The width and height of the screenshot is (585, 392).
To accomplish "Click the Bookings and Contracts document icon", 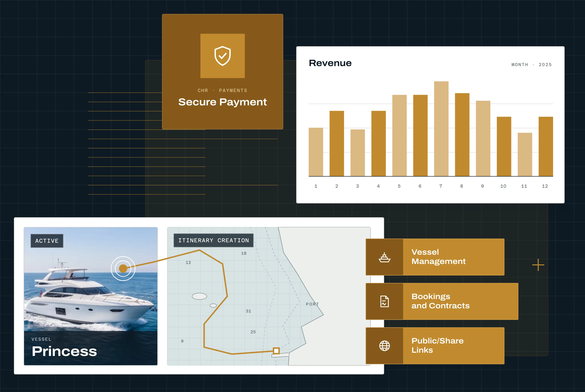I will tap(384, 301).
